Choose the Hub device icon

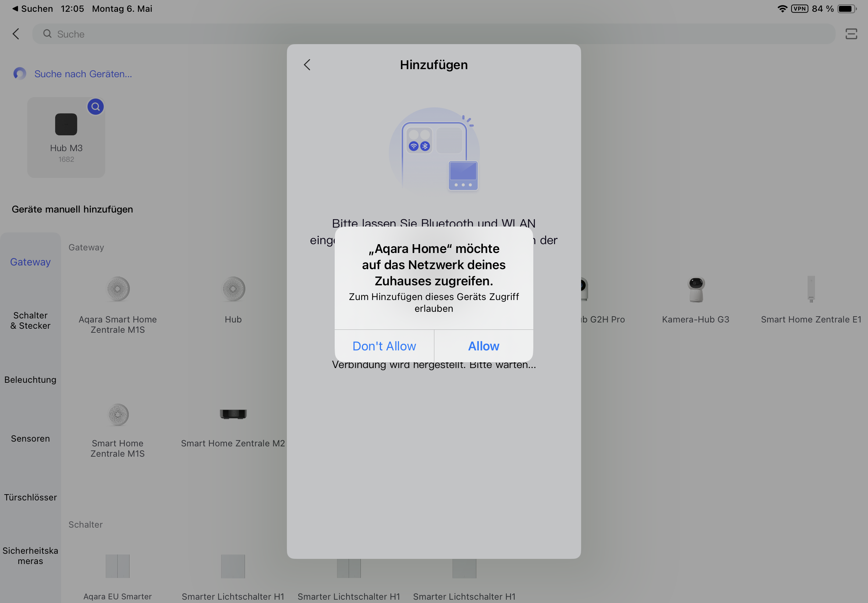pos(233,289)
